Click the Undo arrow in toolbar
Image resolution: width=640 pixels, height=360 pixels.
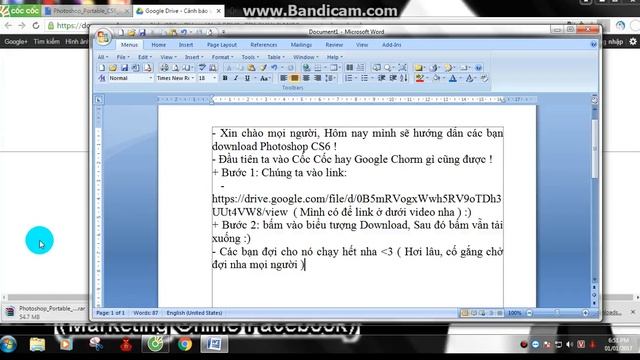(x=274, y=68)
